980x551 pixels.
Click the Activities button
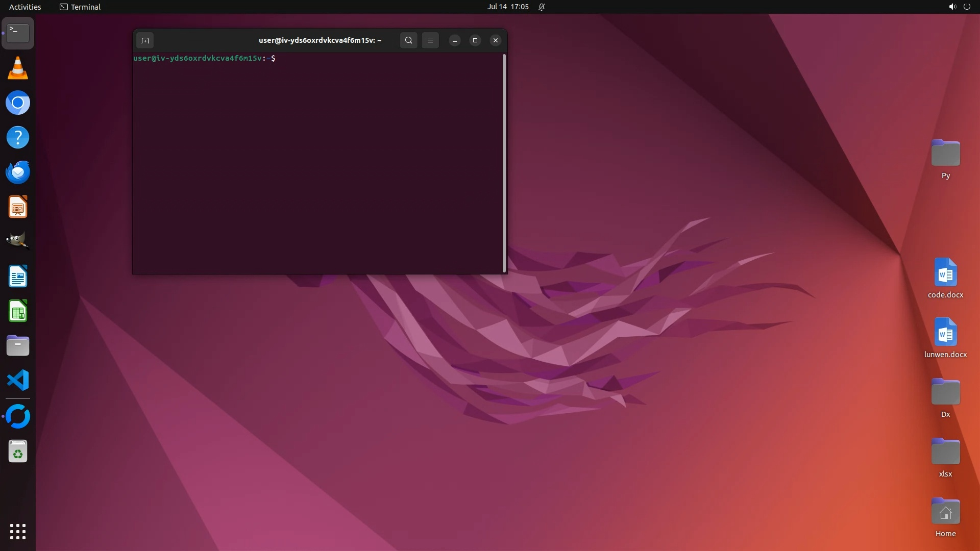coord(25,7)
